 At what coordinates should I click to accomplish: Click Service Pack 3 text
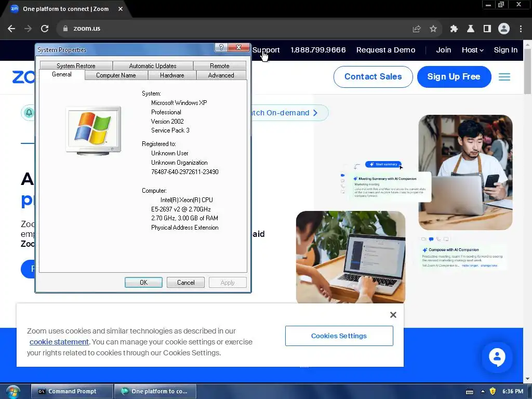[170, 130]
